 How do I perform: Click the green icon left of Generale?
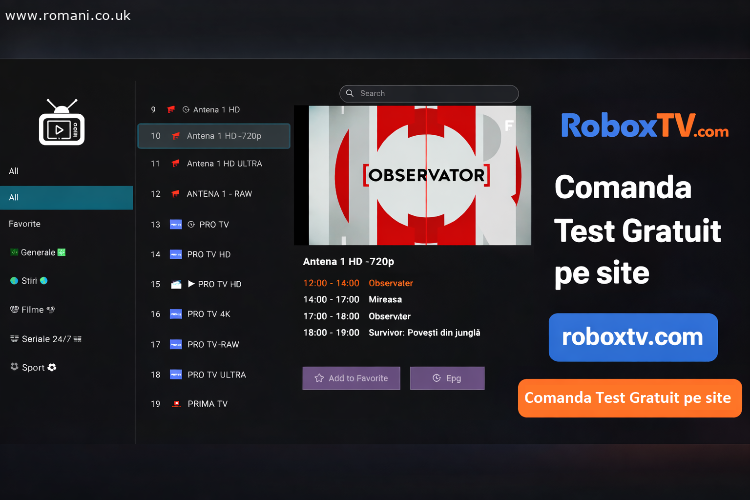(14, 252)
